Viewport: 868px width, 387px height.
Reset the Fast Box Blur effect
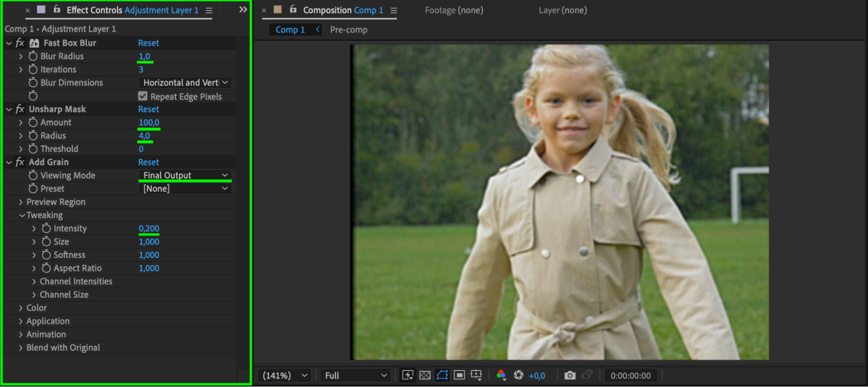click(148, 43)
